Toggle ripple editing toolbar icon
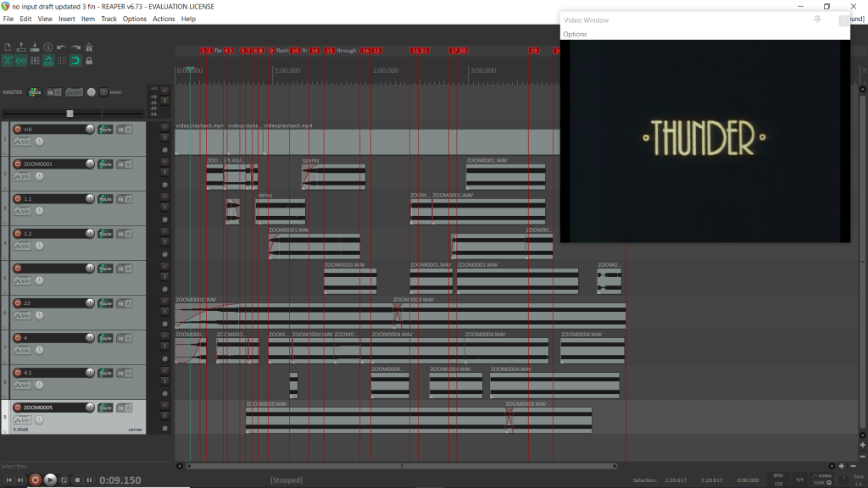Screen dimensions: 868x488 coord(35,61)
